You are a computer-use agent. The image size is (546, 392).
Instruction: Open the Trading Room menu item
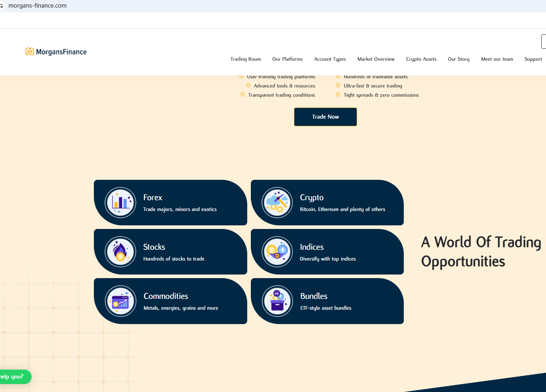tap(245, 59)
